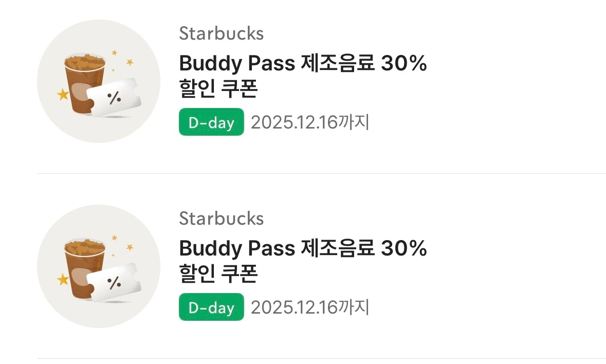Tap the first coupon's 할인 쿠폰 text line

[218, 88]
